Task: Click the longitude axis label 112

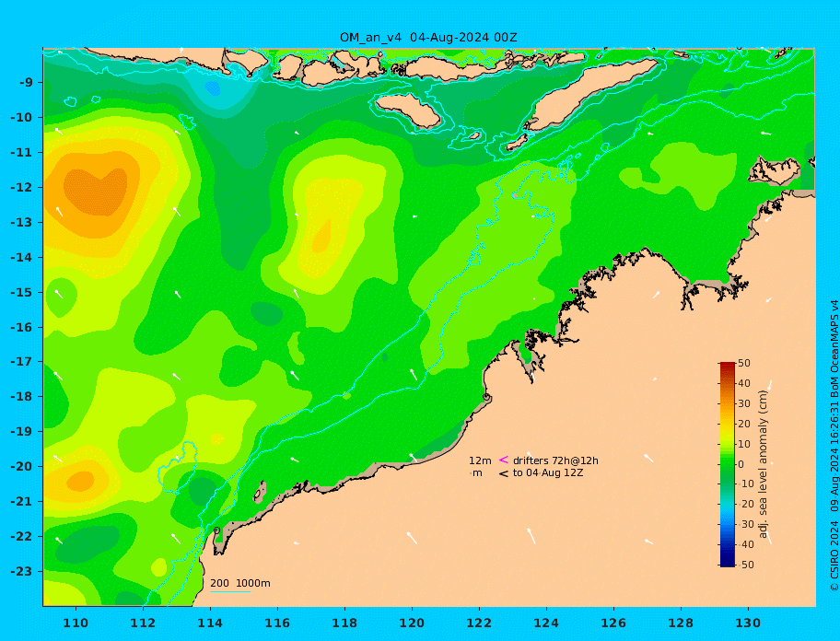Action: pyautogui.click(x=143, y=623)
